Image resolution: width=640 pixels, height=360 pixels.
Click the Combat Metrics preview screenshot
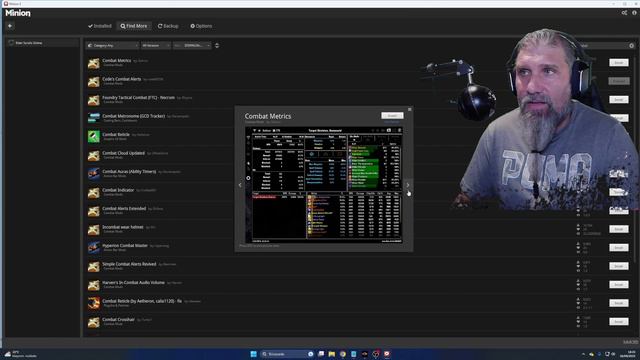point(324,185)
